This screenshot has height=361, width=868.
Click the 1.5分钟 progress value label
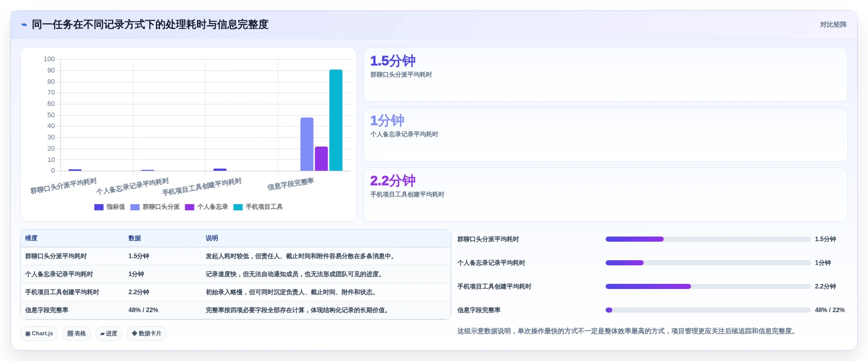tap(825, 239)
